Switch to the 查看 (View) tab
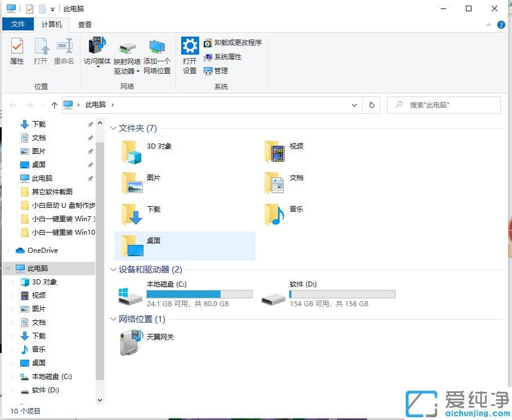The height and width of the screenshot is (420, 512). click(85, 24)
